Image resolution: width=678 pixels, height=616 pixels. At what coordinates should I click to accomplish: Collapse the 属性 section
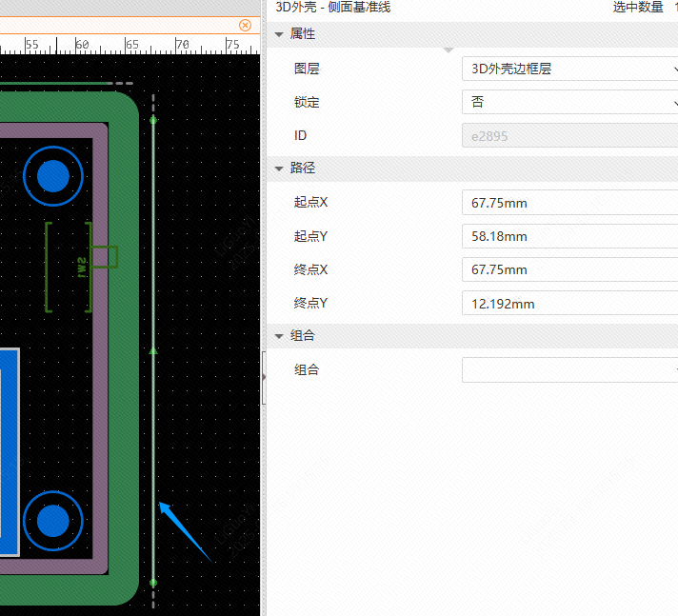pyautogui.click(x=279, y=34)
